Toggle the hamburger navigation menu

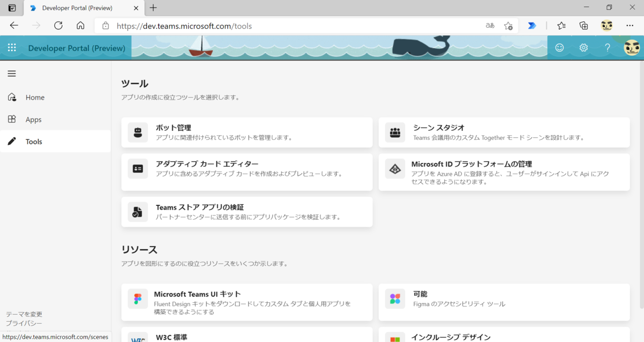point(12,73)
